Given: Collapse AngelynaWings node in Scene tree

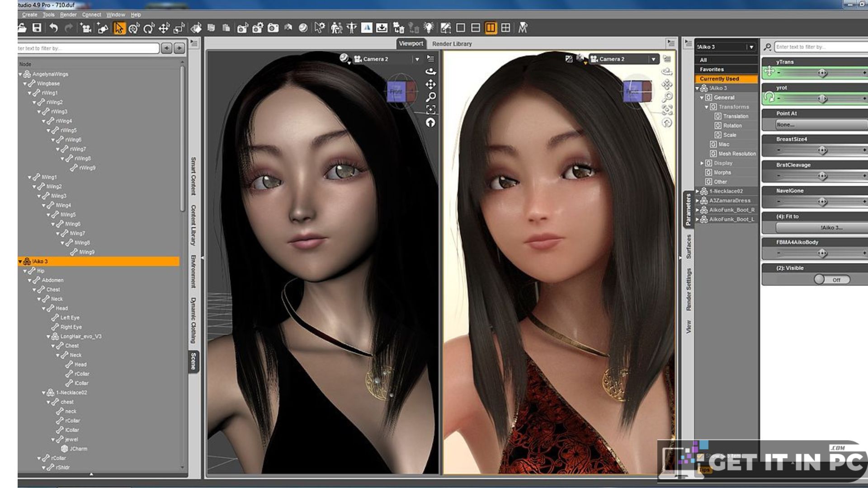Looking at the screenshot, I should tap(20, 74).
